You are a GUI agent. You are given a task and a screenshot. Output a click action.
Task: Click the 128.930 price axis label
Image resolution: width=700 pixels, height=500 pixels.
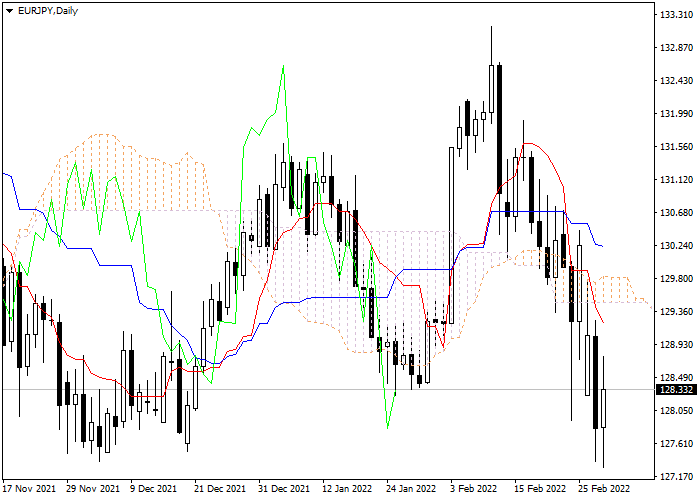tap(676, 345)
